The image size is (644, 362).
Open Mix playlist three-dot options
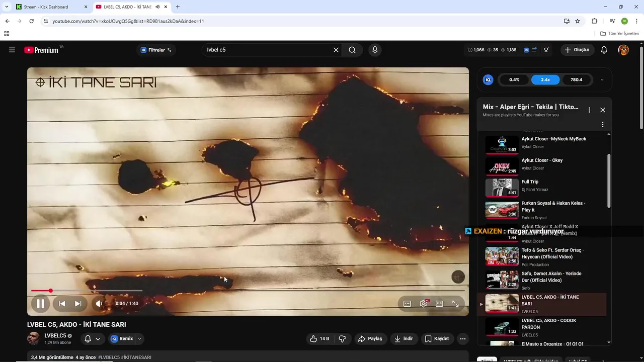589,110
